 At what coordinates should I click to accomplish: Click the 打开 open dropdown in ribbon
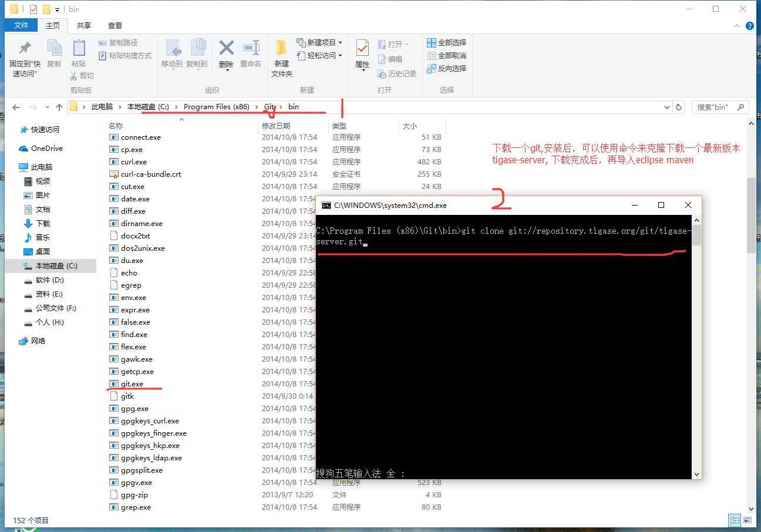coord(393,44)
